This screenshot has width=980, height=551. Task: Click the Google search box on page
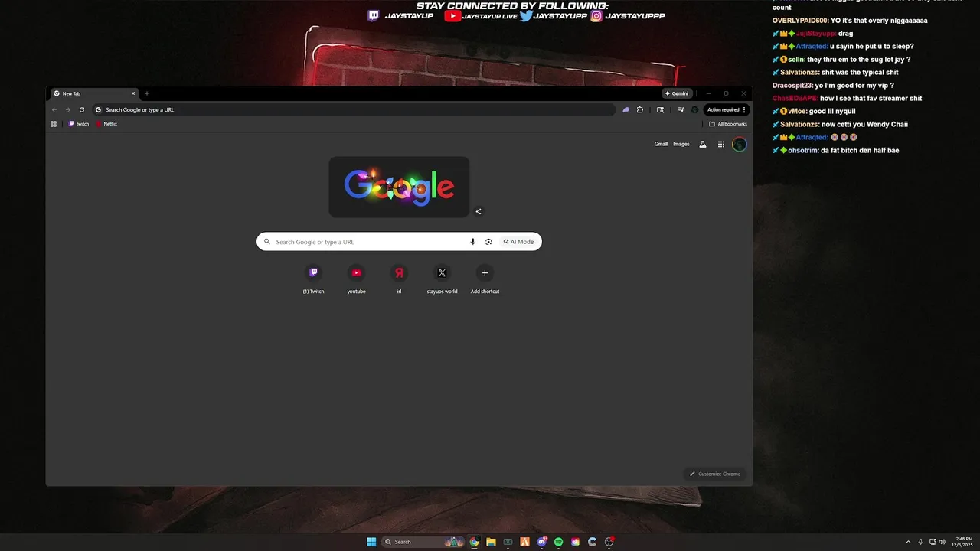[x=399, y=242]
